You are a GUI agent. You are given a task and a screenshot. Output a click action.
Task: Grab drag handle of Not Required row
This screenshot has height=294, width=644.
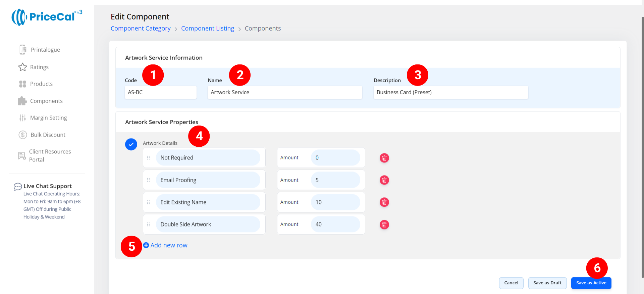[149, 158]
